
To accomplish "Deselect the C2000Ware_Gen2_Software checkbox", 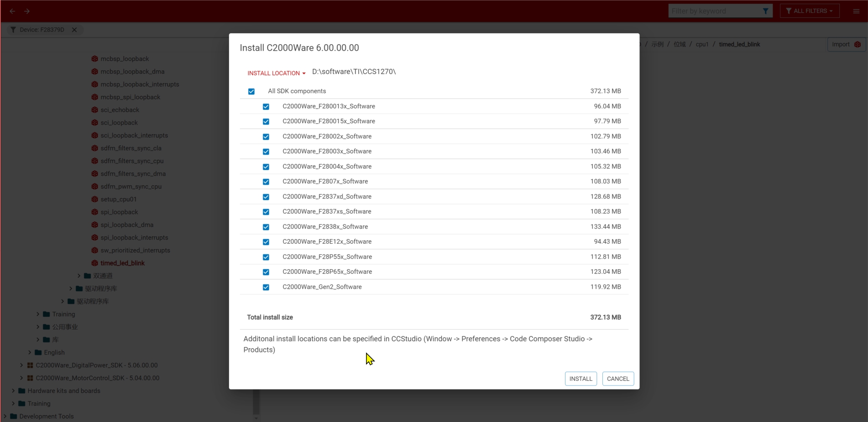I will click(x=266, y=287).
